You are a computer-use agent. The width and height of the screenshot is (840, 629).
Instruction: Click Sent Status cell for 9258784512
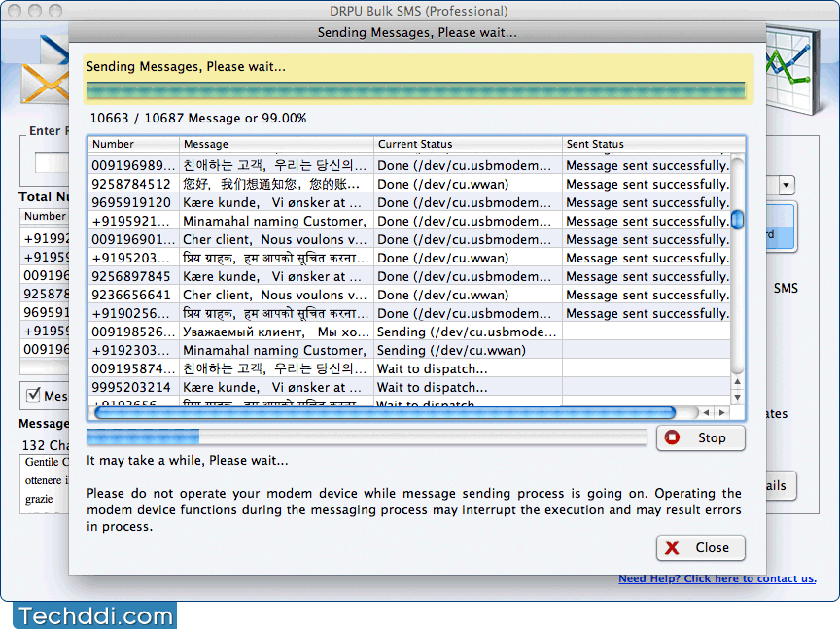tap(647, 185)
